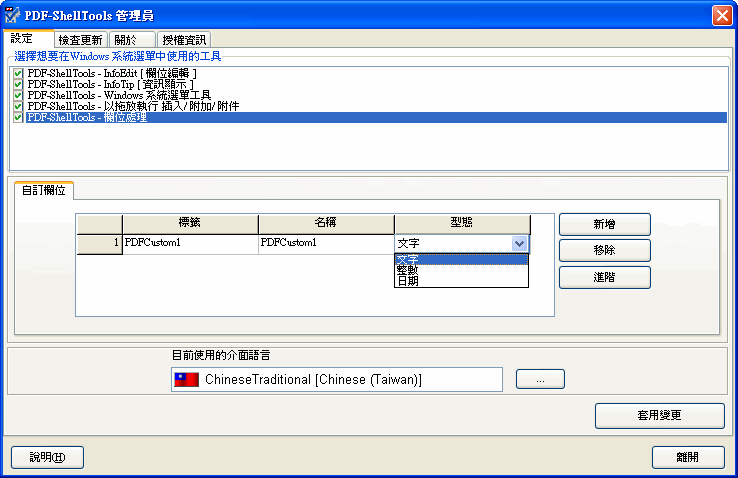Switch to the 授權資訊 tab

[x=184, y=40]
